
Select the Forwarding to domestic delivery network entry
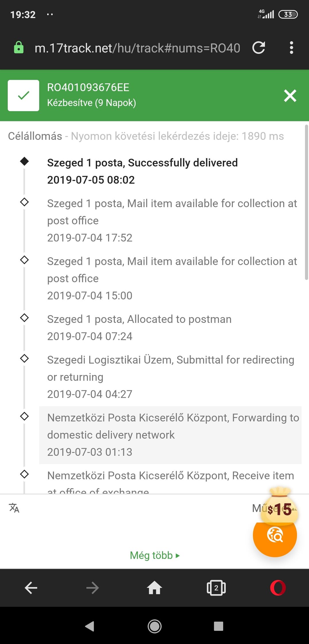click(x=170, y=435)
